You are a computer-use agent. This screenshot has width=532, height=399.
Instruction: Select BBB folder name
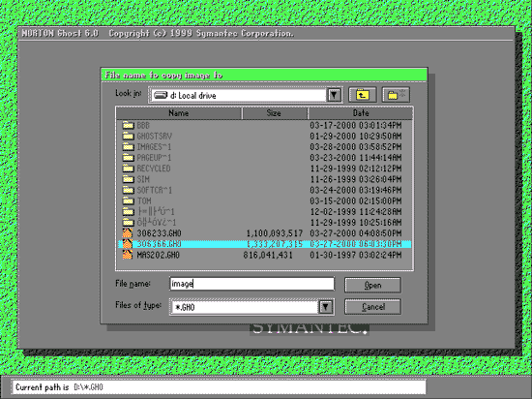[143, 126]
